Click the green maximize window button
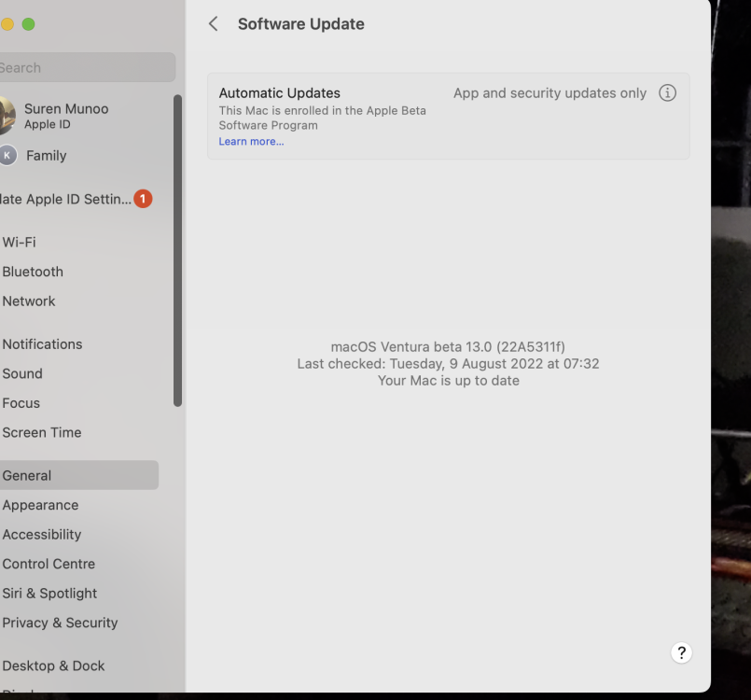This screenshot has width=751, height=700. point(29,24)
